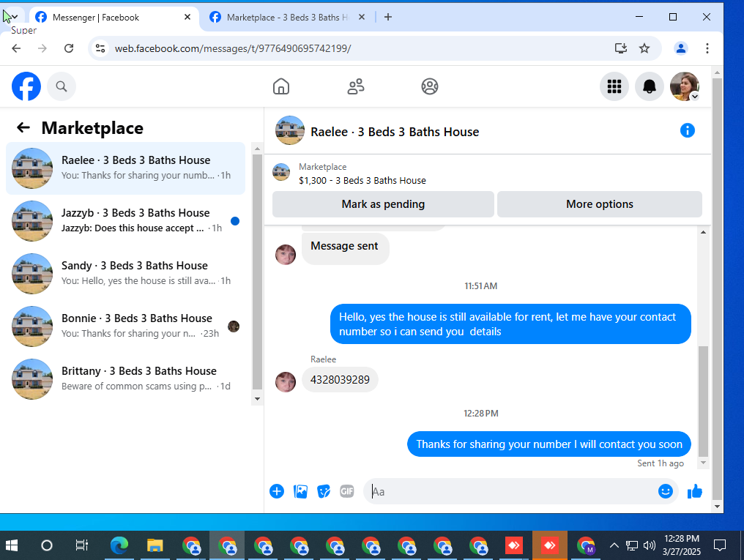Open the Windows notification center
Image resolution: width=744 pixels, height=560 pixels.
[720, 546]
